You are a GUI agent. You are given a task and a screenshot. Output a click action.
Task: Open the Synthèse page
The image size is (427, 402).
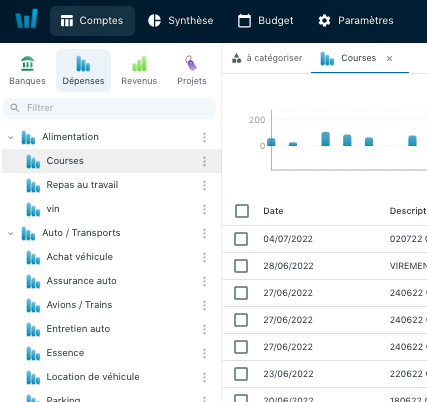(x=181, y=21)
